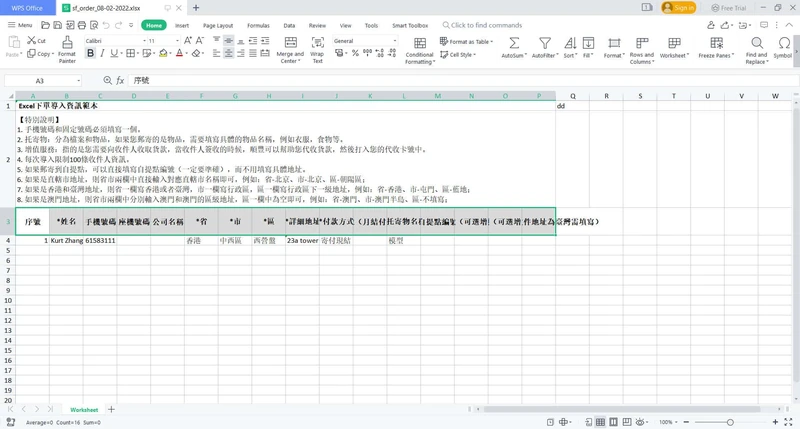The width and height of the screenshot is (800, 429).
Task: Click the Print icon in quick access
Action: point(82,25)
